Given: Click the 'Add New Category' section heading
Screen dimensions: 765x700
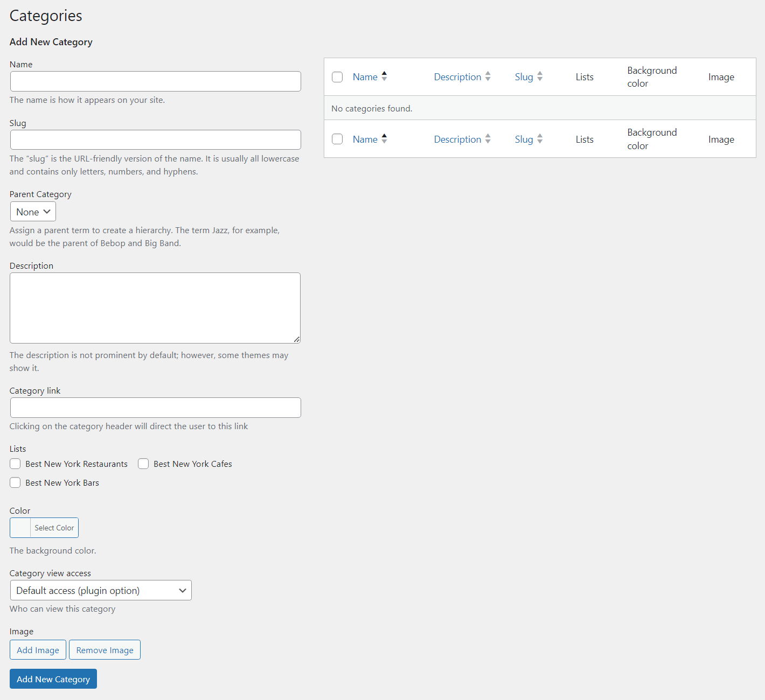Looking at the screenshot, I should click(x=51, y=42).
